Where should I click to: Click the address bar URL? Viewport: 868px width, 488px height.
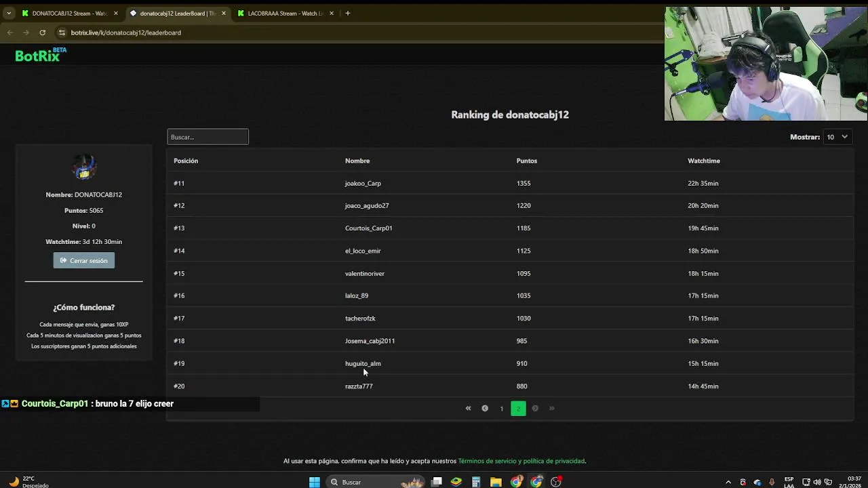pyautogui.click(x=126, y=33)
